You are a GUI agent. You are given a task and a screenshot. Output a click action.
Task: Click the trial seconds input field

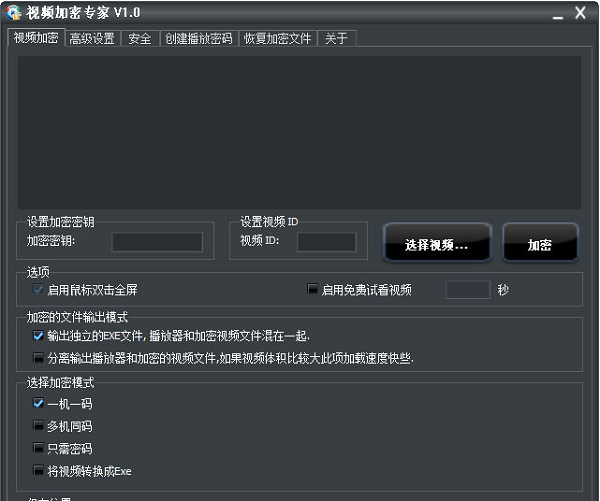click(468, 290)
